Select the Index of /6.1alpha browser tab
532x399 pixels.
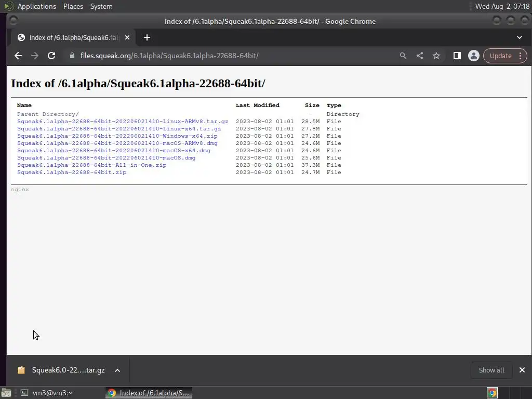pyautogui.click(x=73, y=37)
